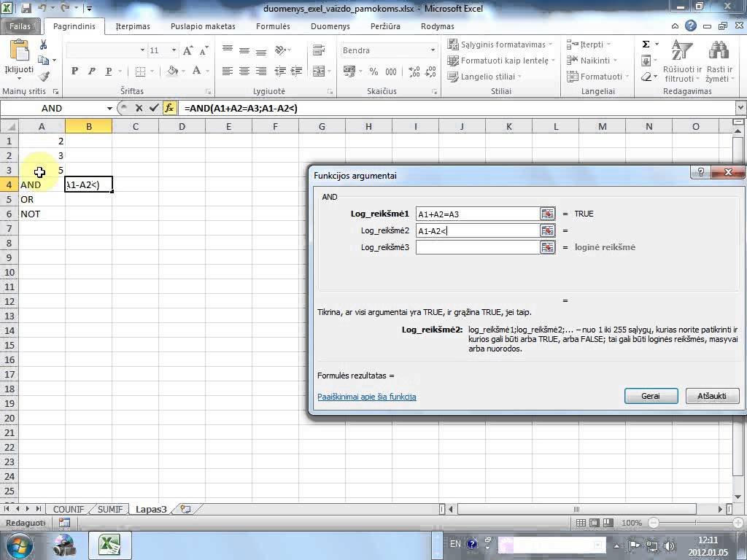747x560 pixels.
Task: Click the fill color bucket icon
Action: point(172,71)
